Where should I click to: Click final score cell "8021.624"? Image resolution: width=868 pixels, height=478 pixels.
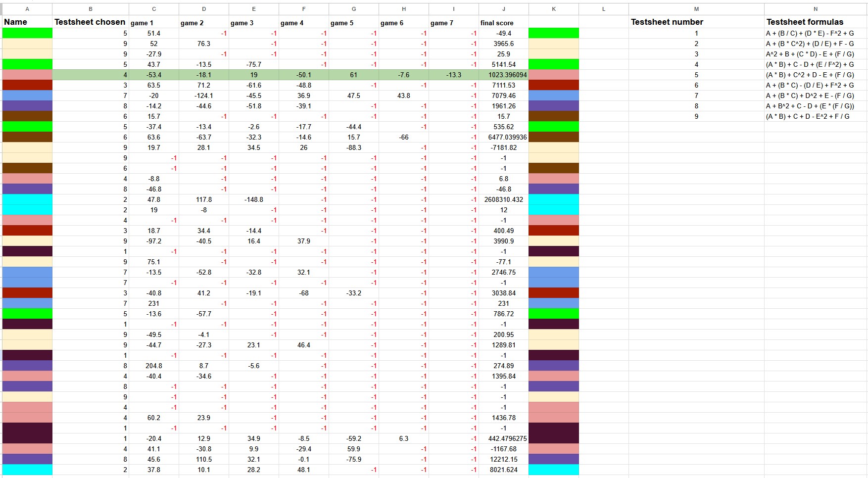(504, 470)
